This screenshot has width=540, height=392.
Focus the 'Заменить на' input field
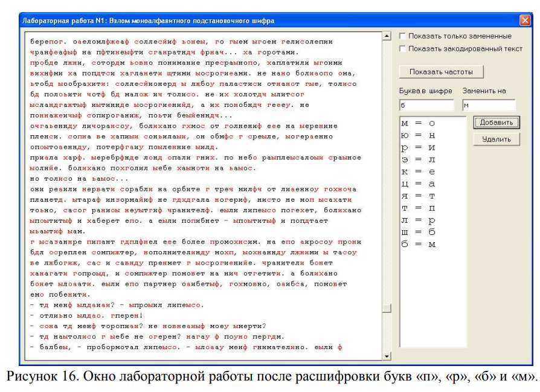click(489, 106)
